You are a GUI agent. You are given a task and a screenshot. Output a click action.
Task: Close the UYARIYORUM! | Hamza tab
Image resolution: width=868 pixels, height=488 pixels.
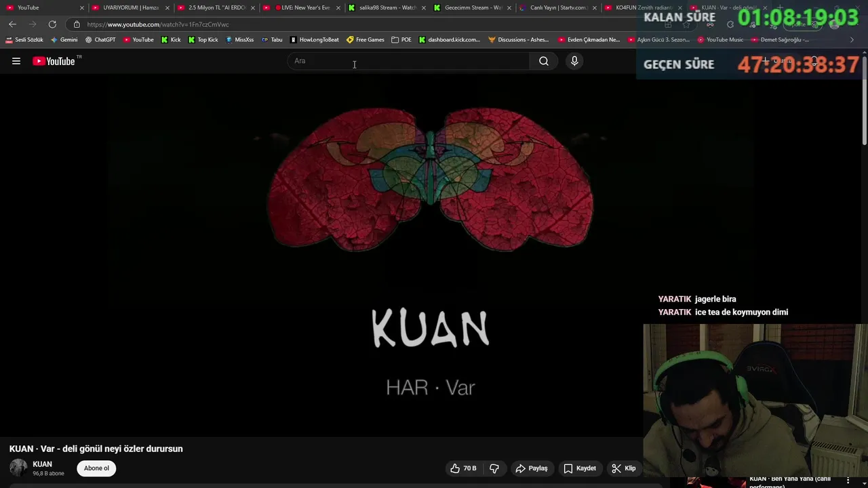pos(167,7)
